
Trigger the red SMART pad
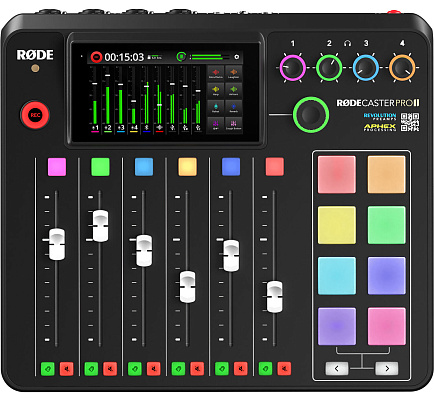click(337, 174)
